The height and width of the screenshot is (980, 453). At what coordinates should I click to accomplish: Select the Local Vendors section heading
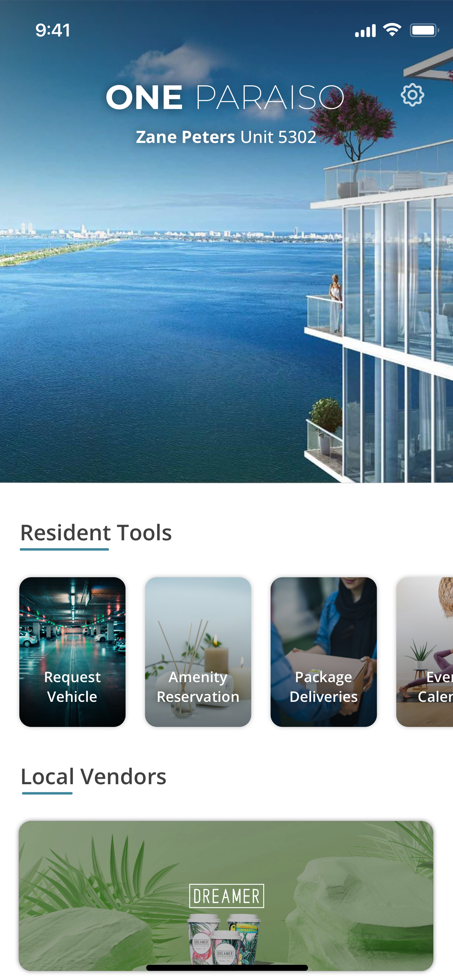[x=94, y=777]
